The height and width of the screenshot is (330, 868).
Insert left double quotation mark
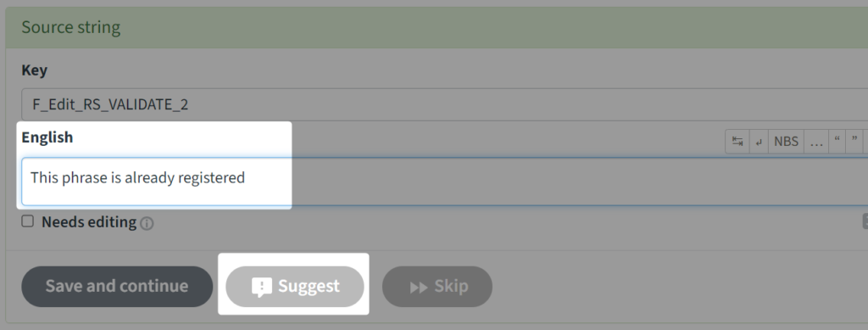click(837, 141)
